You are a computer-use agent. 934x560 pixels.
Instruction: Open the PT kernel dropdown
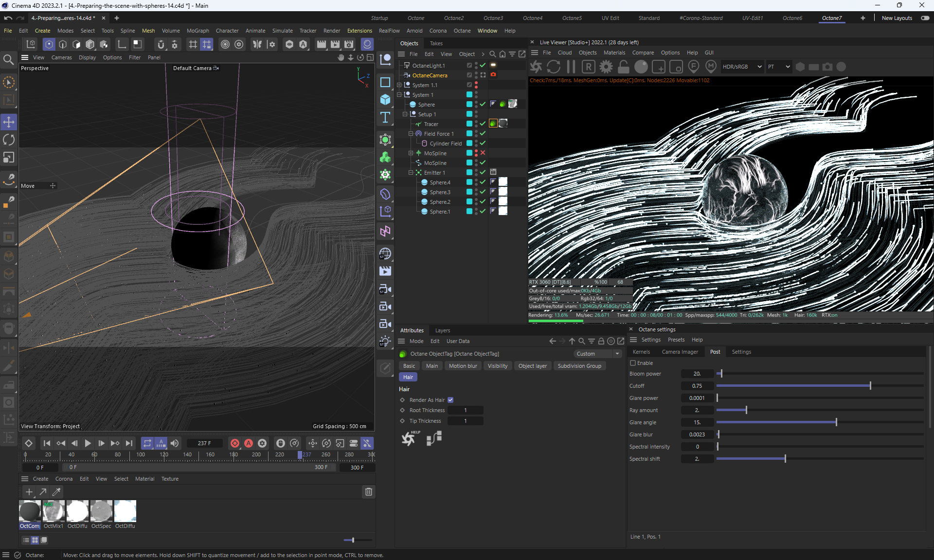pyautogui.click(x=779, y=67)
